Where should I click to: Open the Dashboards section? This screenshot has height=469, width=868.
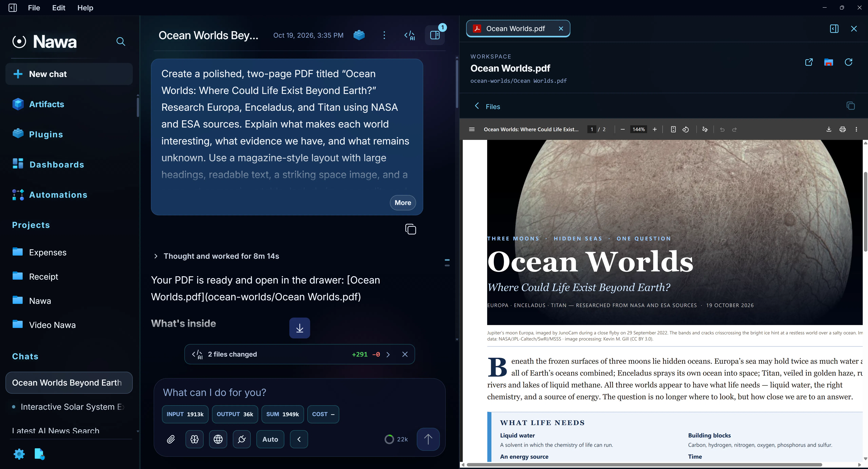pos(48,164)
